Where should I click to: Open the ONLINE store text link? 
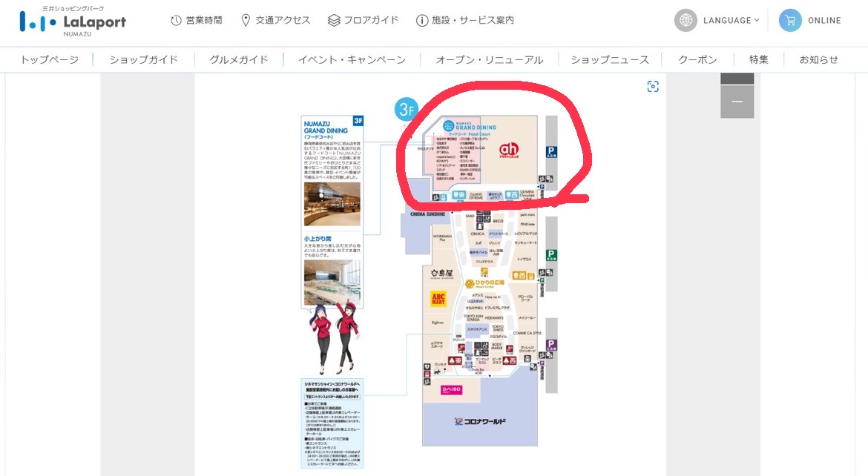[x=824, y=21]
